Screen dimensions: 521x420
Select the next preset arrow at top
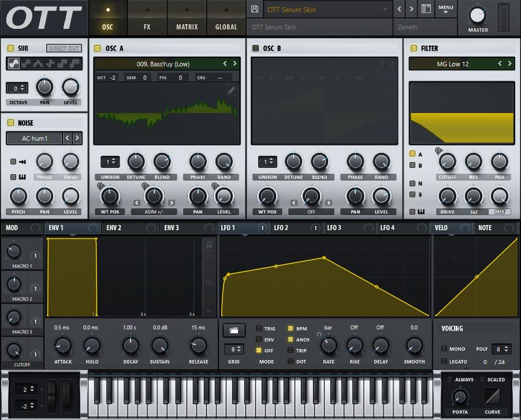[x=411, y=9]
